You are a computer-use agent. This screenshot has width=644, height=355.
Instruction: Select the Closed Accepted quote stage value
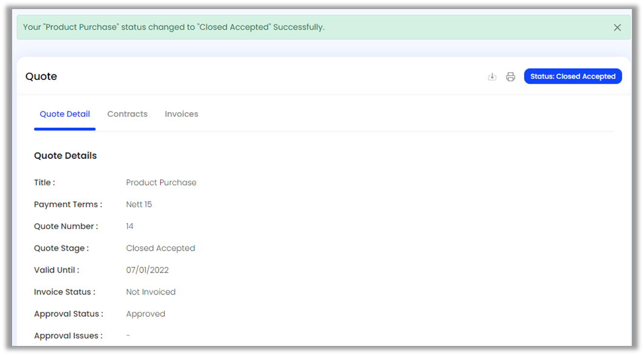point(161,248)
